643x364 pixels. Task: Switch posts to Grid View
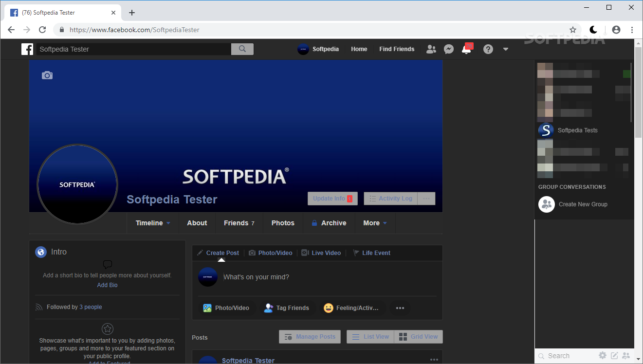pos(419,337)
